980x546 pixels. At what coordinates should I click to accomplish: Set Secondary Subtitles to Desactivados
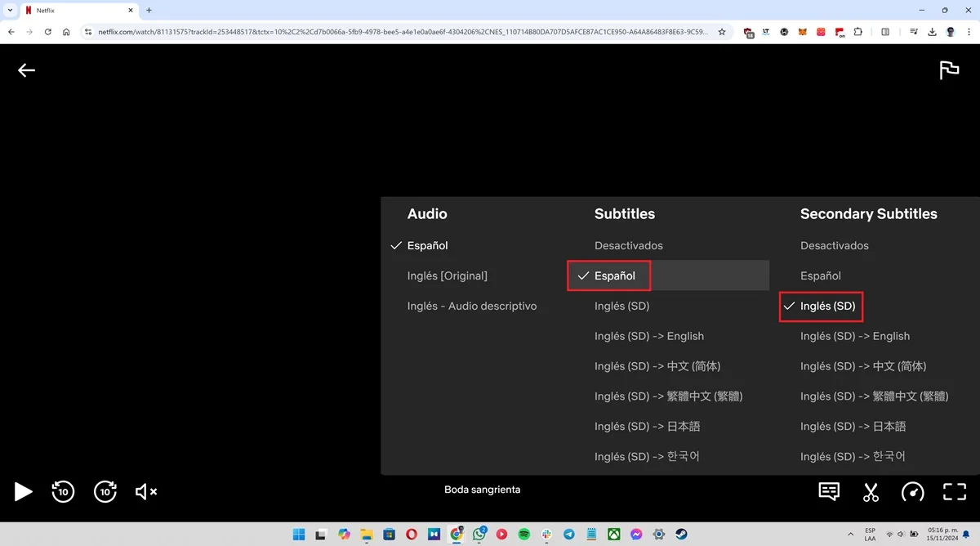[x=834, y=245]
